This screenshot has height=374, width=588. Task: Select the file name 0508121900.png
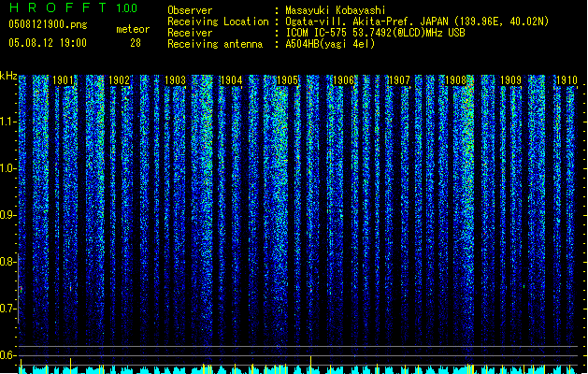[x=48, y=25]
